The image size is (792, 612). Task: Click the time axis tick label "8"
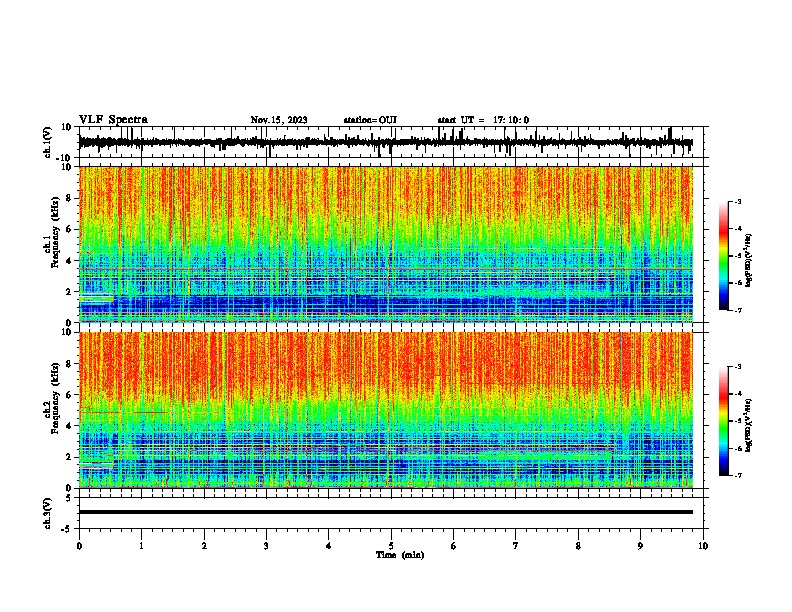pyautogui.click(x=578, y=546)
